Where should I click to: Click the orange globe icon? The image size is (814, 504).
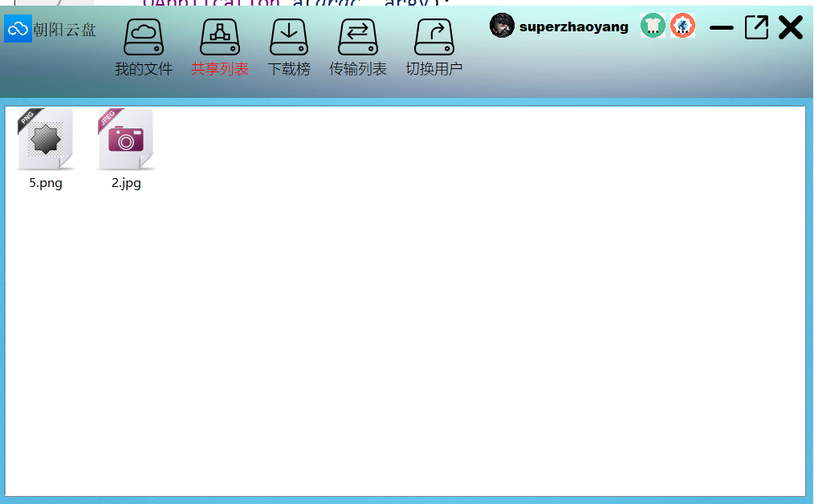click(682, 26)
